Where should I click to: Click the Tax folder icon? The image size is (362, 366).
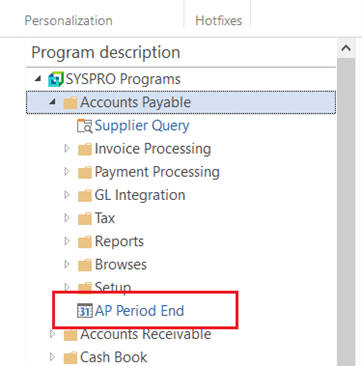85,219
